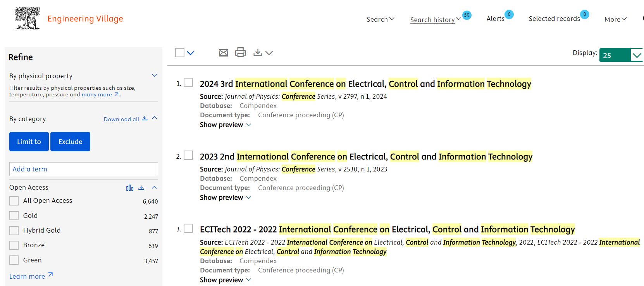Open the select-all dropdown arrow
This screenshot has width=644, height=286.
pos(190,53)
